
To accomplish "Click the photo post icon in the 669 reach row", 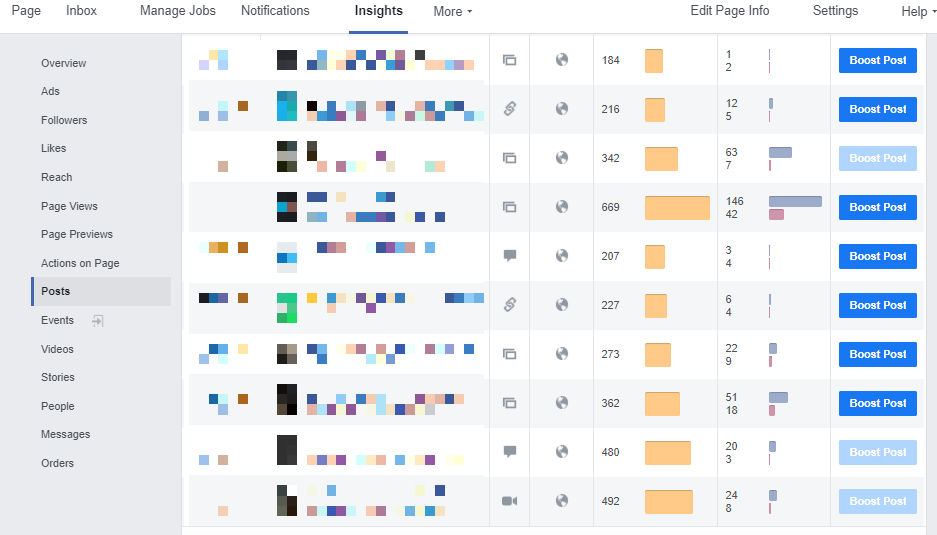I will coord(509,207).
